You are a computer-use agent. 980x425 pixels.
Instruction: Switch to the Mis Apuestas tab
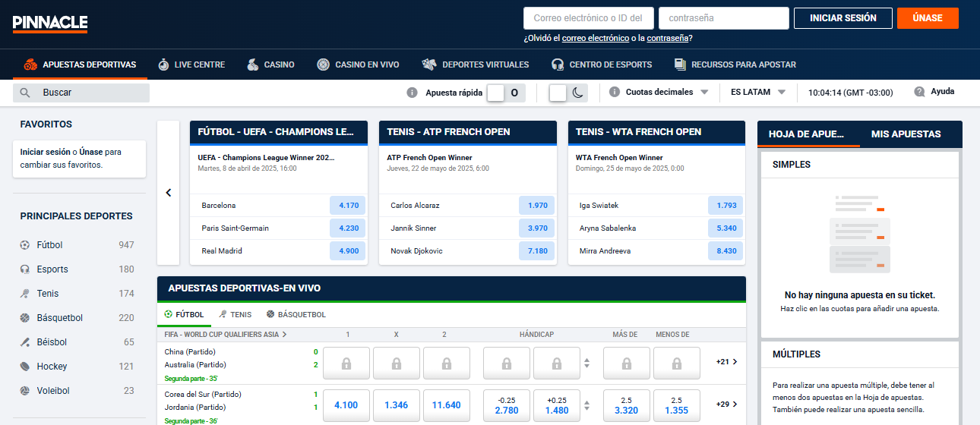tap(906, 134)
